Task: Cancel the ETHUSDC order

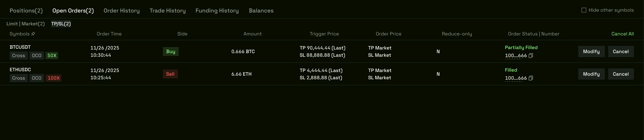Action: tap(620, 74)
